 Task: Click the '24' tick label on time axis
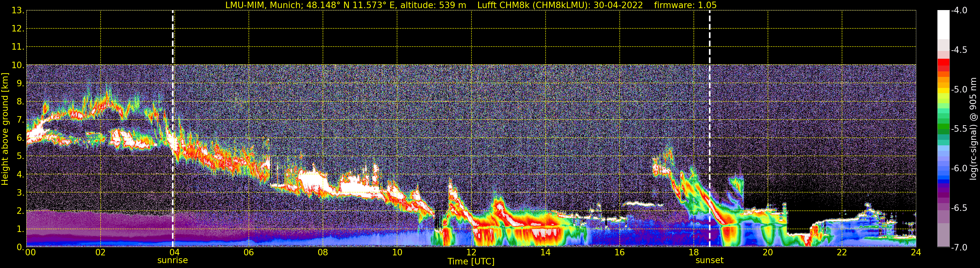pos(916,252)
